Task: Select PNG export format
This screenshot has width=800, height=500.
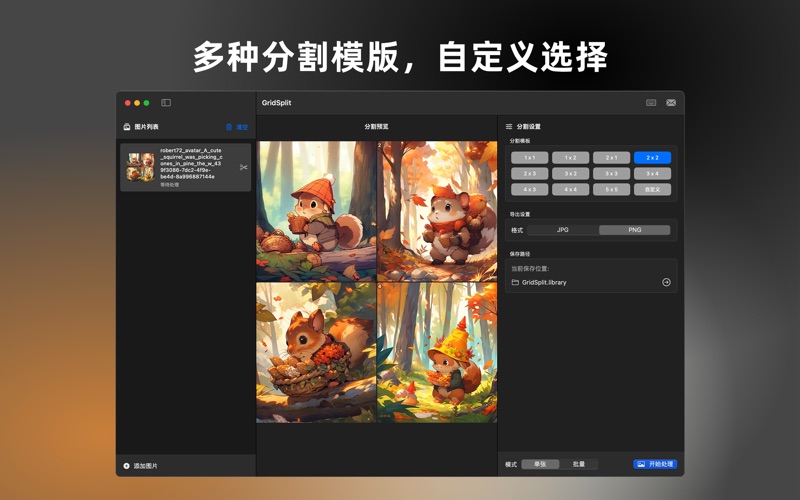Action: point(634,230)
